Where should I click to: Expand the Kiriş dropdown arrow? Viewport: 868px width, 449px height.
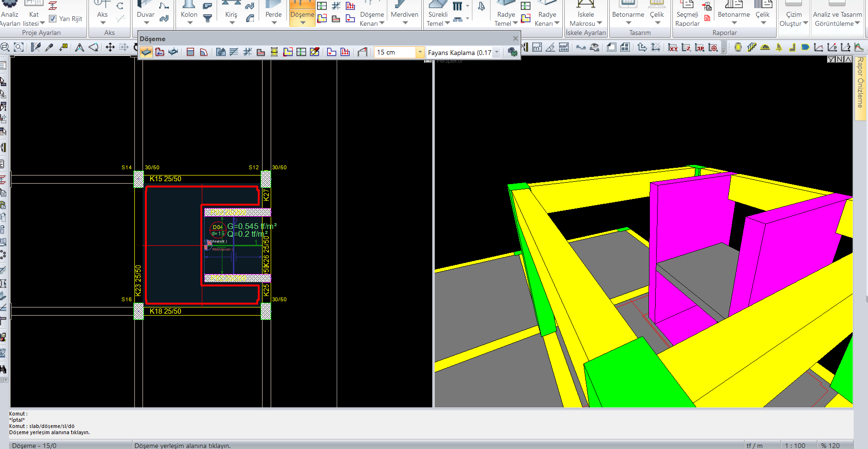[231, 23]
